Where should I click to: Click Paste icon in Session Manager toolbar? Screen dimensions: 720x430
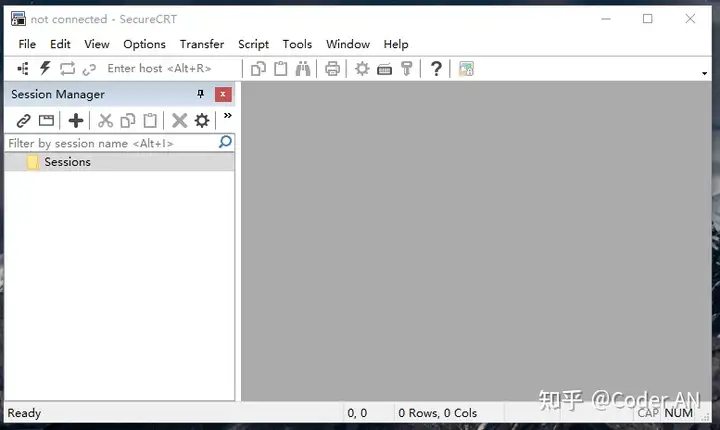[150, 121]
